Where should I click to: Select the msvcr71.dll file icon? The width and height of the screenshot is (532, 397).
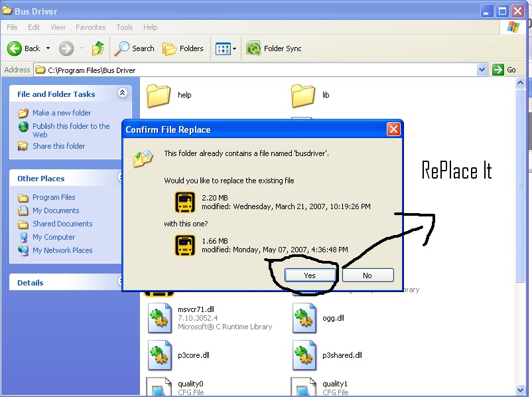[159, 318]
